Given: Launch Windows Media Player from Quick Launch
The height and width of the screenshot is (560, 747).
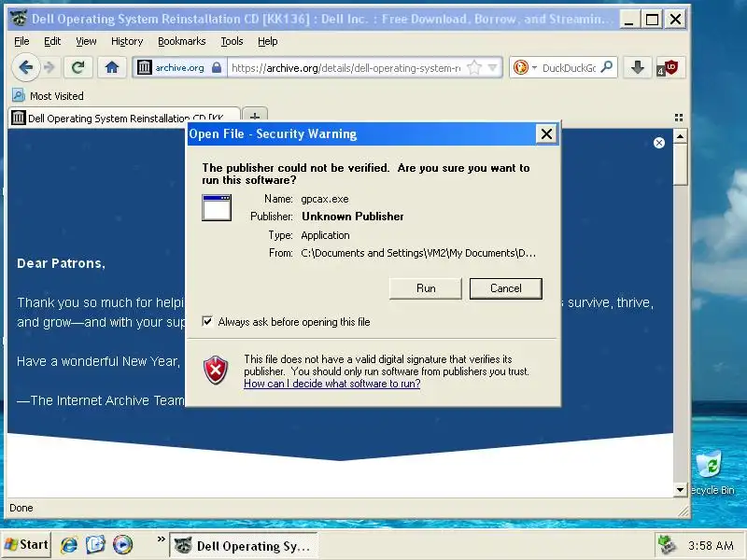Looking at the screenshot, I should tap(122, 544).
